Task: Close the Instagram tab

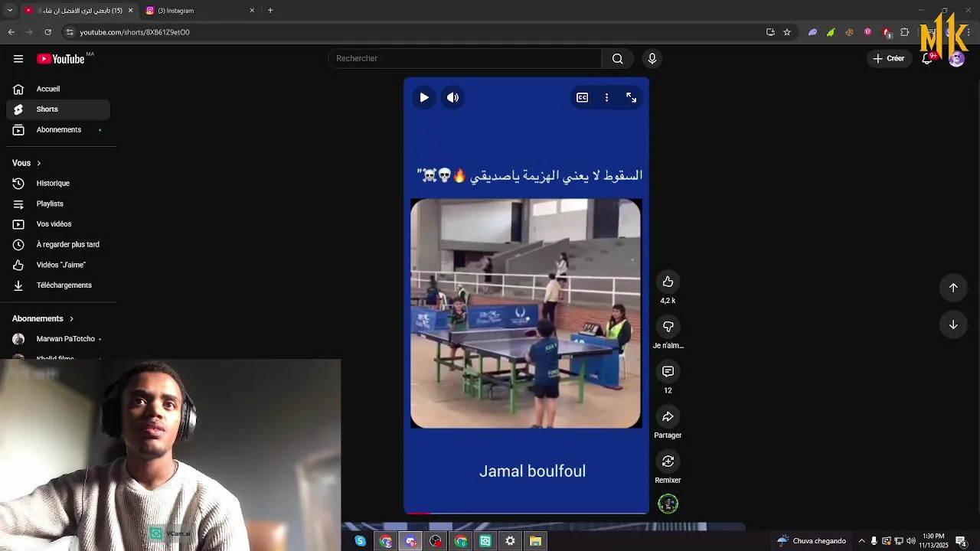Action: point(252,11)
